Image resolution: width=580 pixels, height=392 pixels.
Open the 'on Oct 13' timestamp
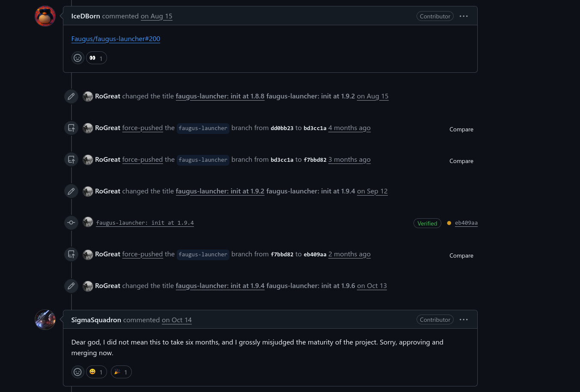372,286
